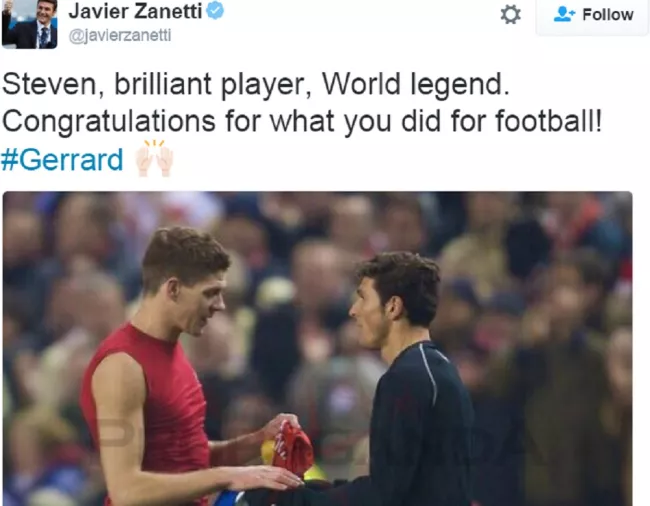Screen dimensions: 650x506
Task: Click the blue verified badge
Action: point(215,10)
